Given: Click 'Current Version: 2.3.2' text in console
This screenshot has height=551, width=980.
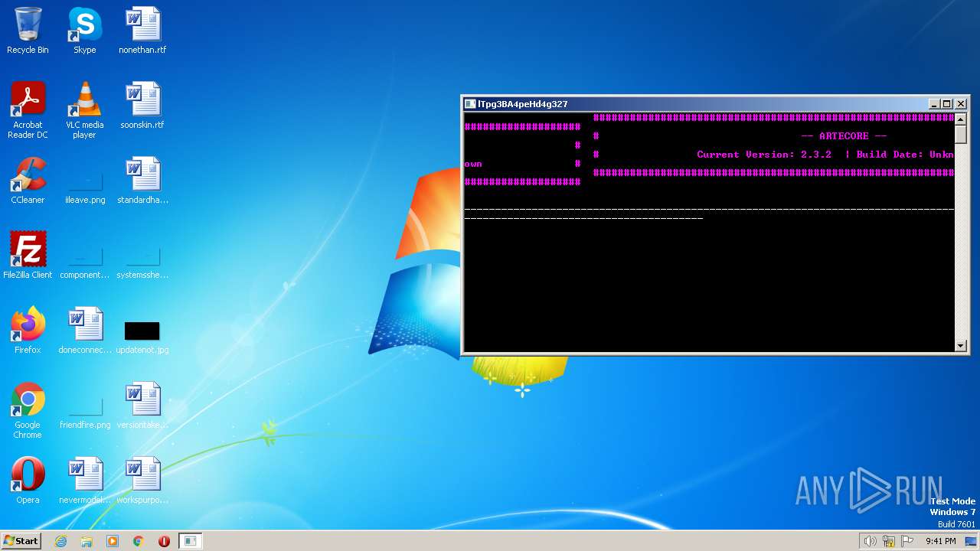Looking at the screenshot, I should tap(764, 155).
